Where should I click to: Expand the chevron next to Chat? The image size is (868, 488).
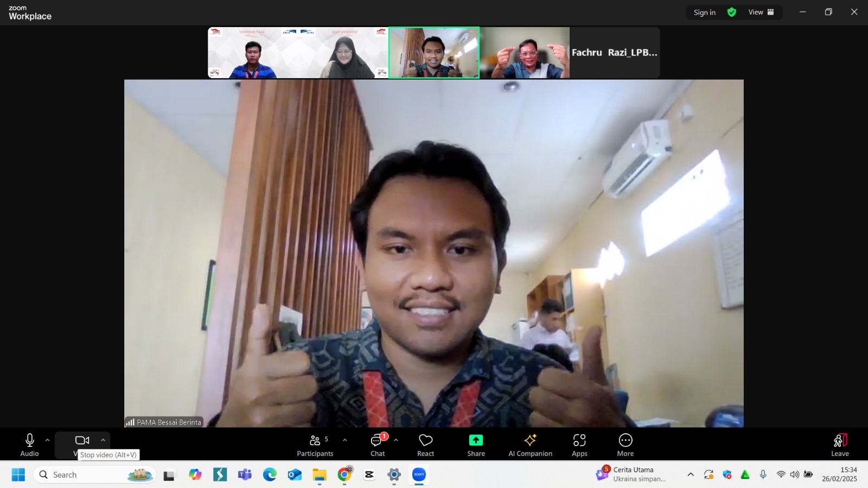[x=396, y=440]
